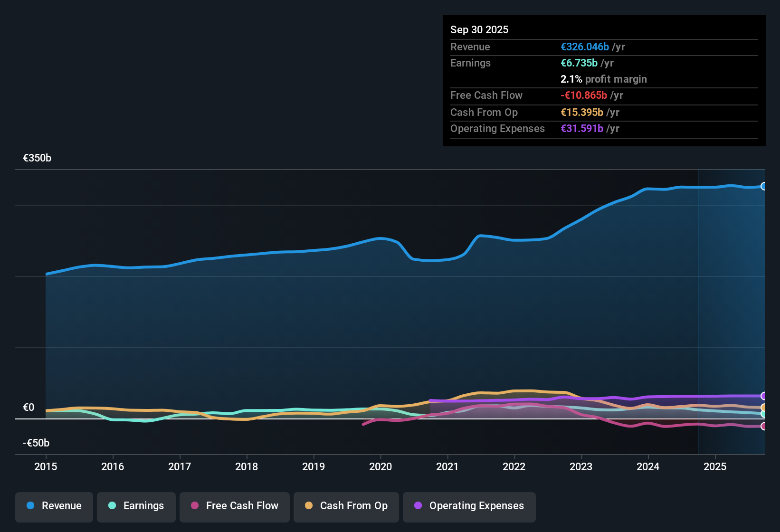Select the 2025 year label
Screen dimensions: 780x532
point(715,467)
